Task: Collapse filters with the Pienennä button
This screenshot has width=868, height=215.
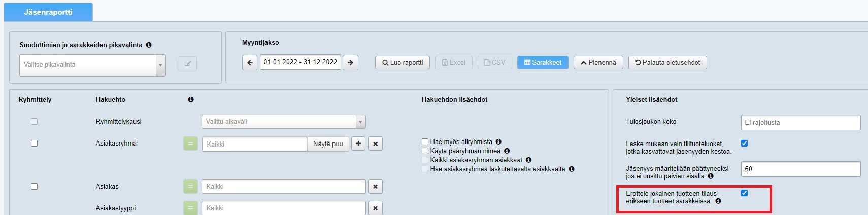Action: 598,63
